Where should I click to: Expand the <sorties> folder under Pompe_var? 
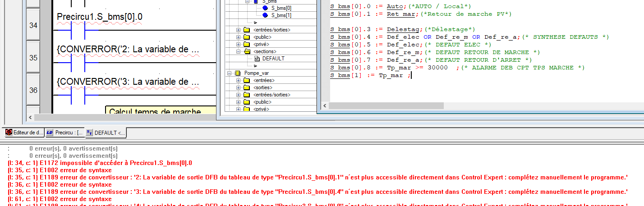238,87
